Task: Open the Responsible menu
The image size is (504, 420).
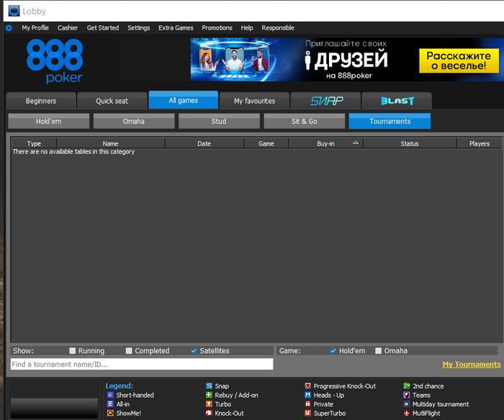Action: (278, 28)
